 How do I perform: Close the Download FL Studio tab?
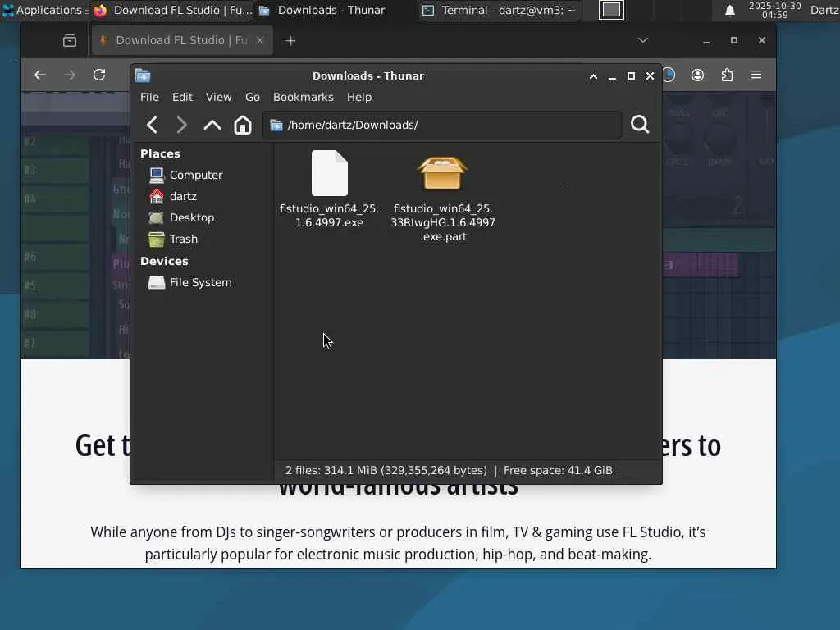[260, 41]
